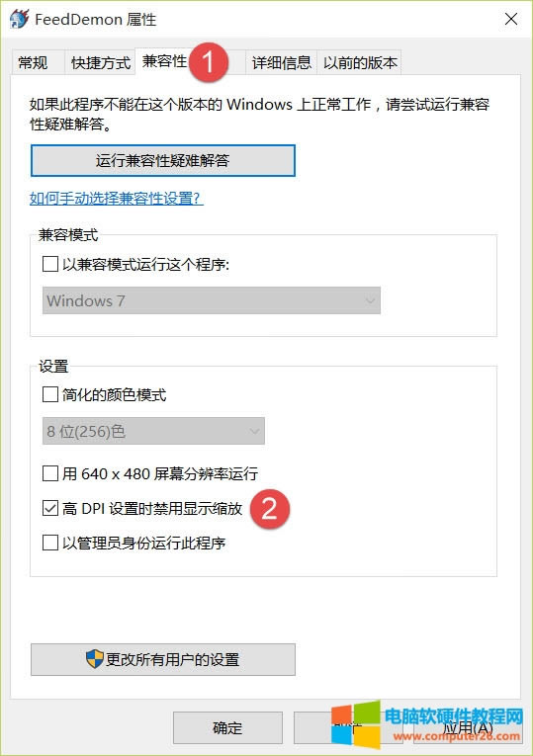Switch to the 常规 (General) tab

[33, 62]
